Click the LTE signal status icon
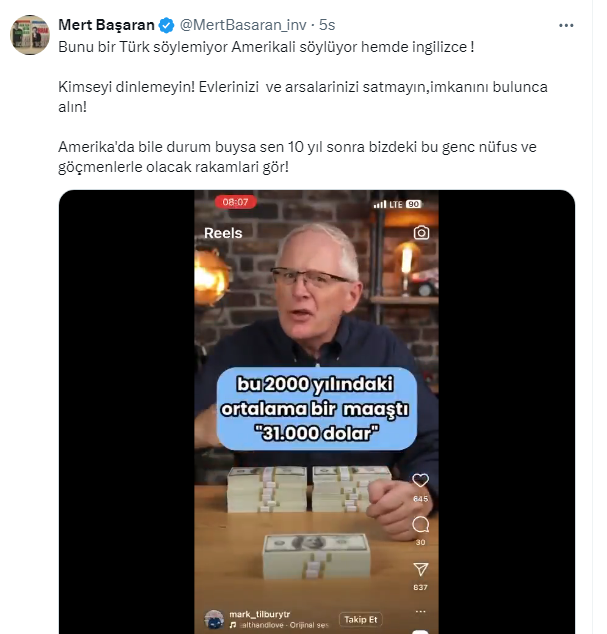 (x=387, y=204)
